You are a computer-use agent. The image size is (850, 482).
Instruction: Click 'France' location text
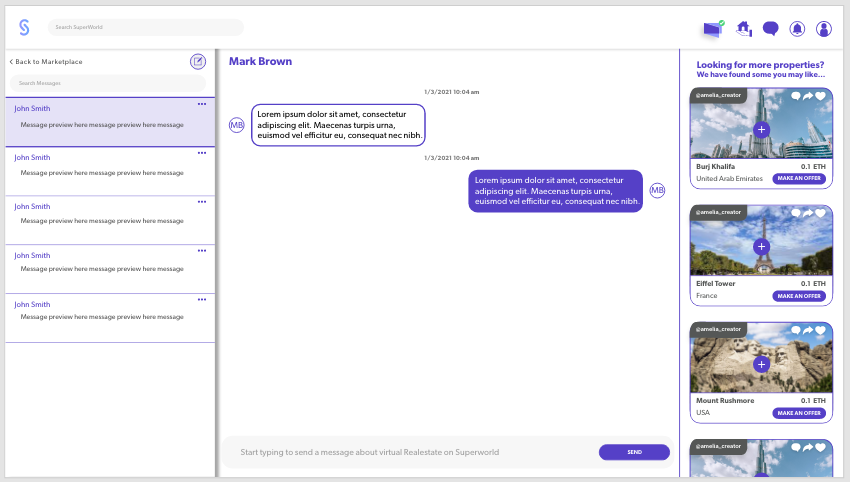(706, 295)
